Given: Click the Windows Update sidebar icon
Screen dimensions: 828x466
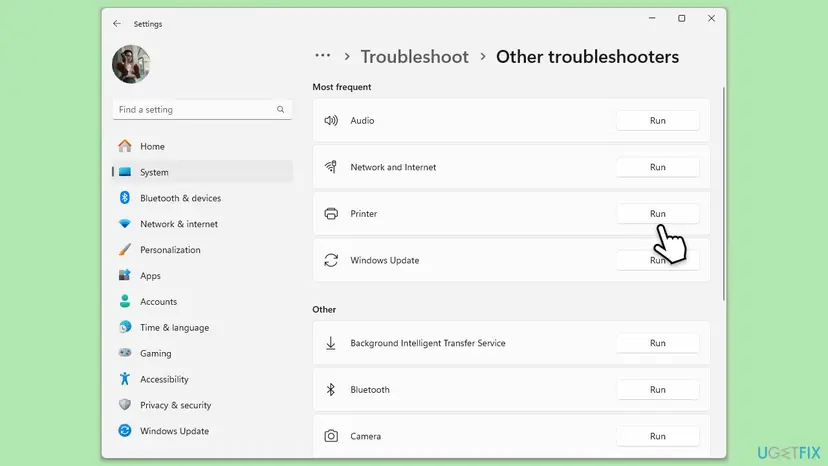Looking at the screenshot, I should 125,431.
